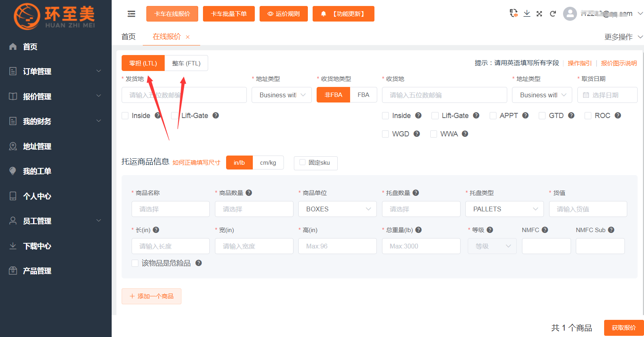Click 添加一个商品 add product button
The height and width of the screenshot is (337, 644).
coord(152,296)
